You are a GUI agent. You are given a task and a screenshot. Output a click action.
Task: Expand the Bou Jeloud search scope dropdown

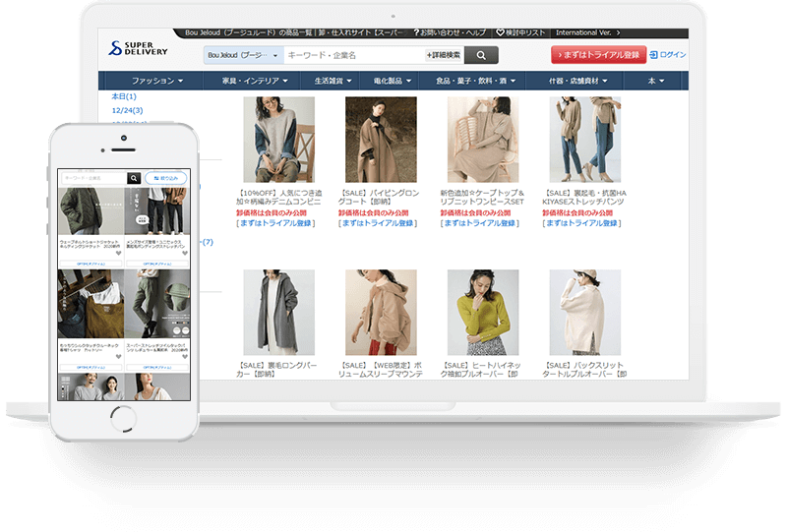(243, 55)
